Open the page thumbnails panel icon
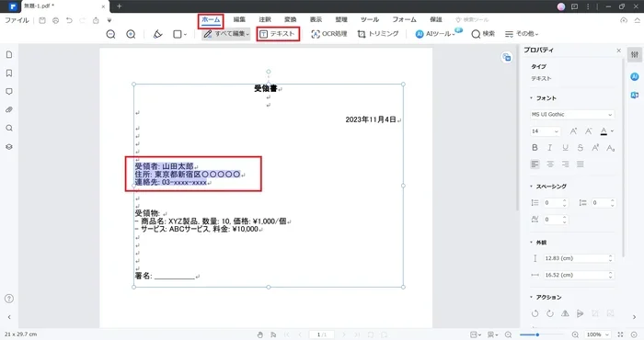Image resolution: width=644 pixels, height=340 pixels. 9,55
